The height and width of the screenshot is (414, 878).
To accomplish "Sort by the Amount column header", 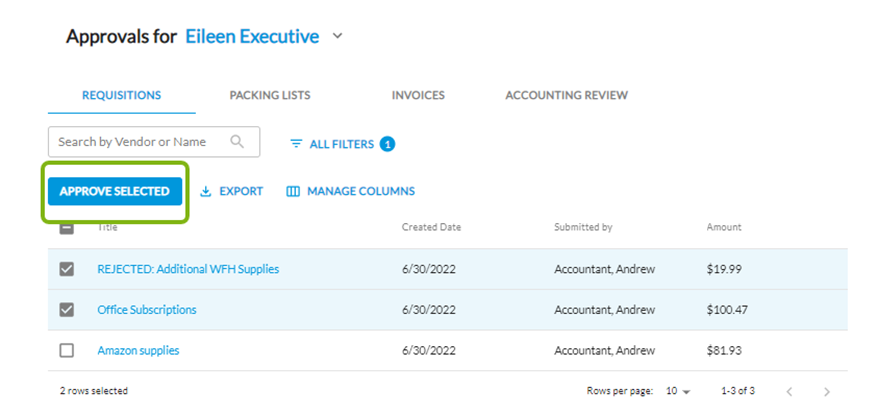I will pos(723,227).
